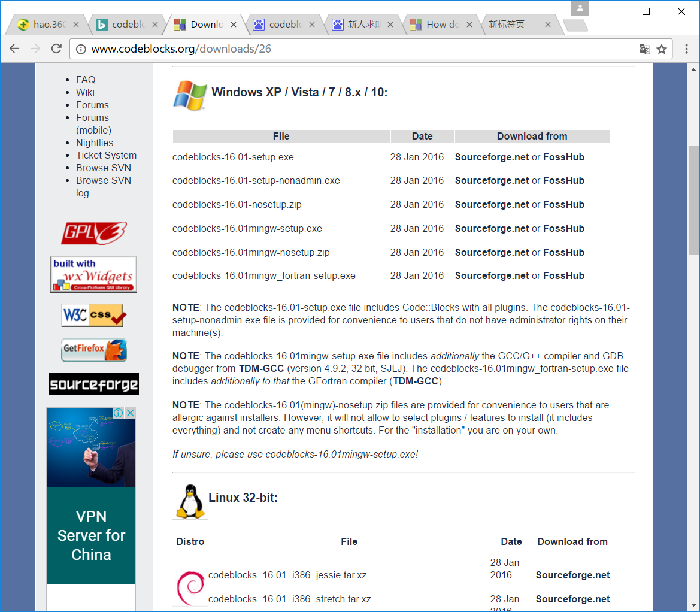Open a new tab with the new-tab button
The width and height of the screenshot is (700, 612).
[x=575, y=25]
